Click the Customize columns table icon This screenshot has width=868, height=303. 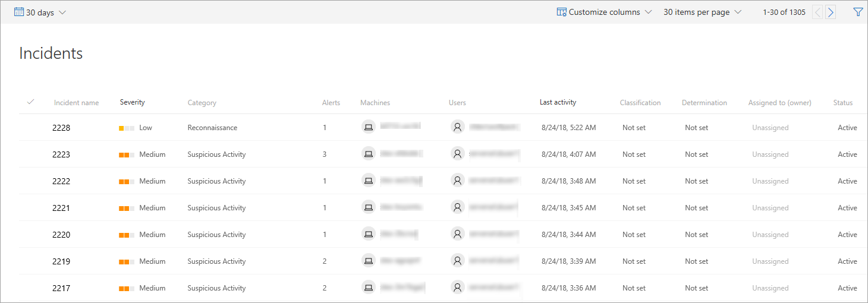[x=561, y=12]
